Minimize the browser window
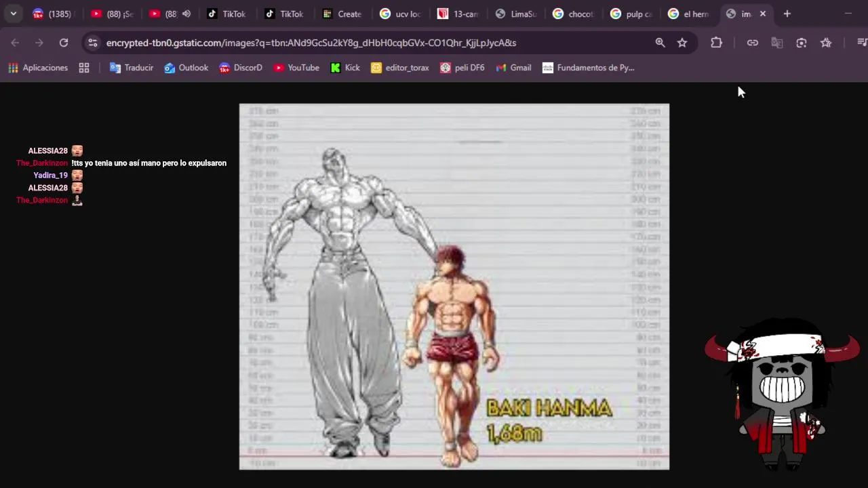 848,14
